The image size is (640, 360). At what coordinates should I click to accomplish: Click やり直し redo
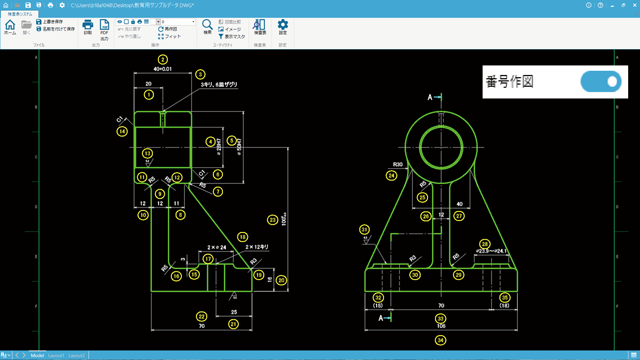pos(130,37)
